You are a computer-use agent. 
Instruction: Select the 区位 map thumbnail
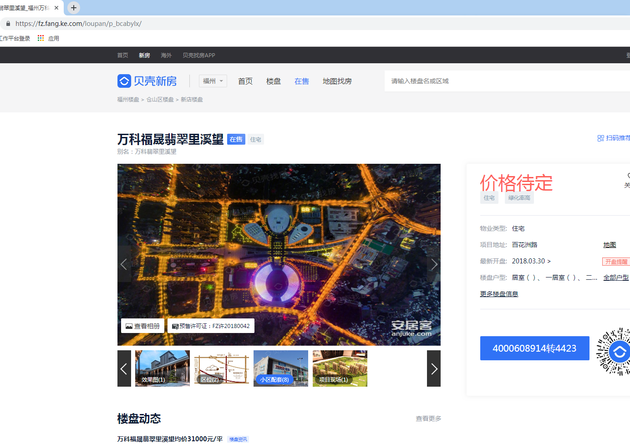[x=221, y=368]
